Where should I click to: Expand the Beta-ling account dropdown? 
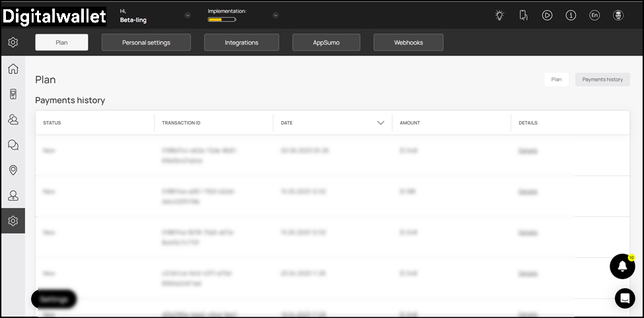tap(188, 15)
